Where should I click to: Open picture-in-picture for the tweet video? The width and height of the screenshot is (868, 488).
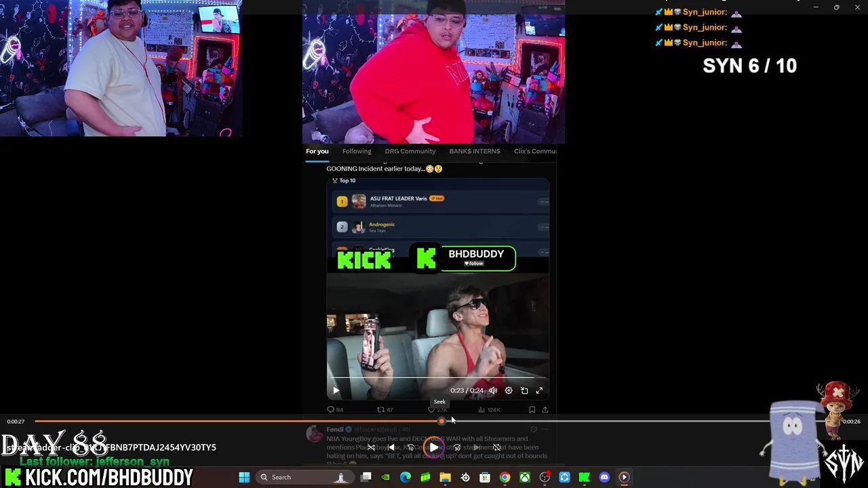click(524, 390)
